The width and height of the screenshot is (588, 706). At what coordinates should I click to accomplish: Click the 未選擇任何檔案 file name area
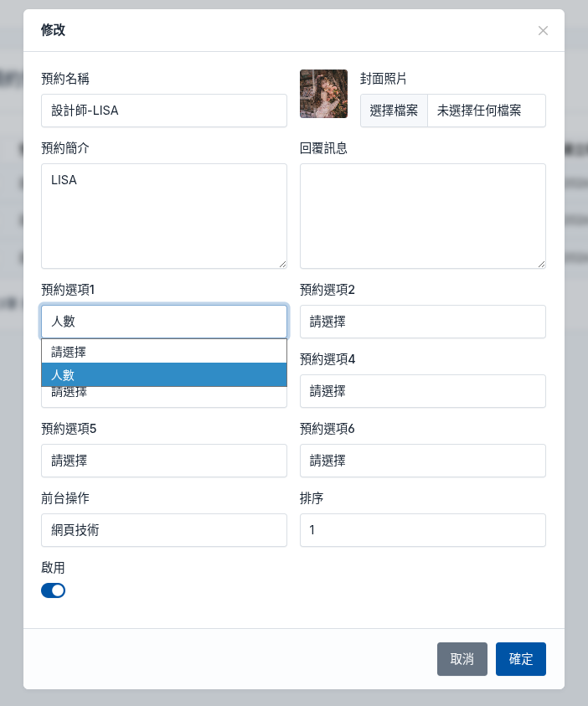[x=487, y=111]
